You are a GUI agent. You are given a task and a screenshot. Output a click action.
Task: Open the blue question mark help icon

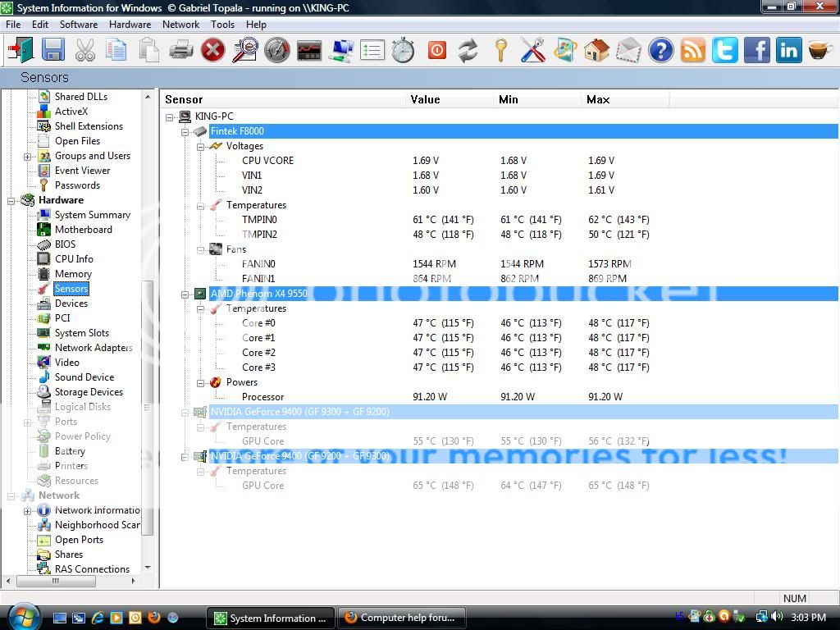click(660, 50)
